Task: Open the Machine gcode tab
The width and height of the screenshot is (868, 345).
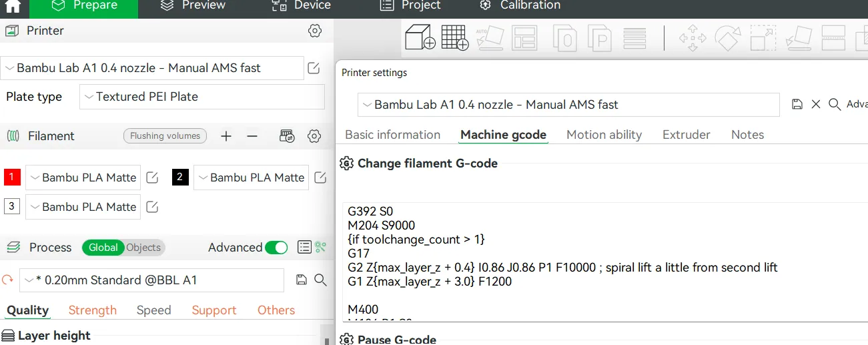Action: pyautogui.click(x=504, y=135)
